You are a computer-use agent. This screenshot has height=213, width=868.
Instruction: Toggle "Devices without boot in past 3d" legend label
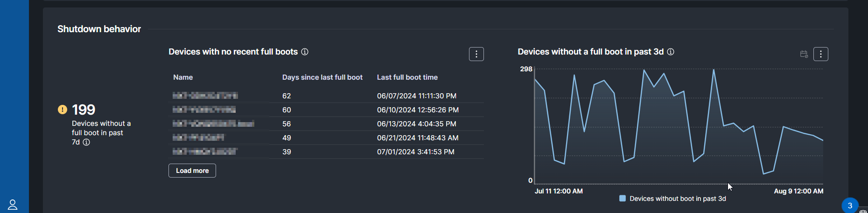pyautogui.click(x=678, y=199)
